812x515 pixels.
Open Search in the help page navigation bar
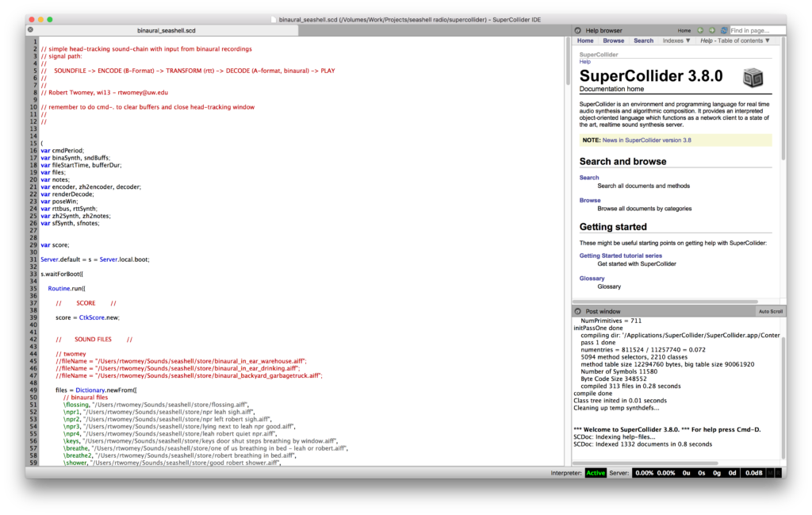point(644,40)
